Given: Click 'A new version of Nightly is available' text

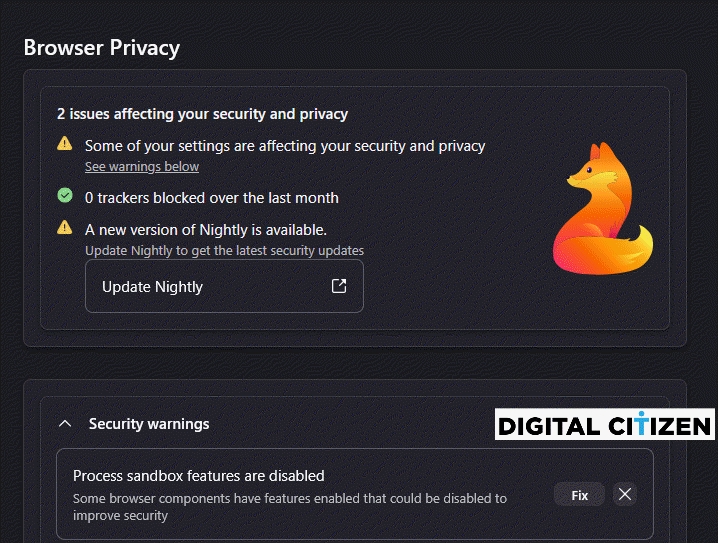Looking at the screenshot, I should (x=206, y=230).
